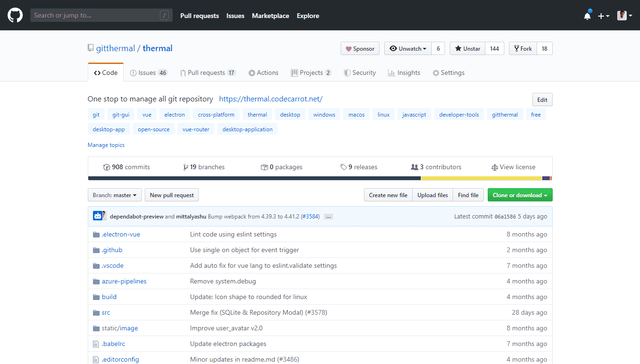Select the electron topic tag
This screenshot has width=640, height=364.
pyautogui.click(x=175, y=115)
